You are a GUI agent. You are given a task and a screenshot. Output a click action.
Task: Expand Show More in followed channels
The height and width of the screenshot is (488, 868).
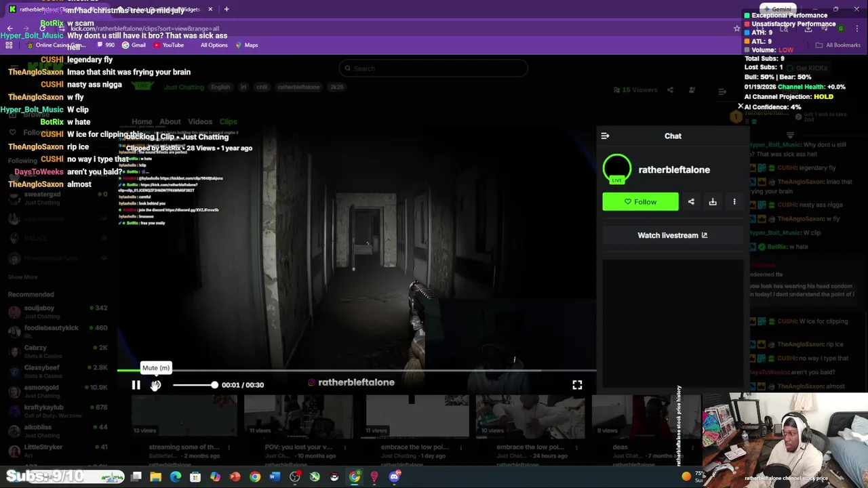pyautogui.click(x=23, y=277)
